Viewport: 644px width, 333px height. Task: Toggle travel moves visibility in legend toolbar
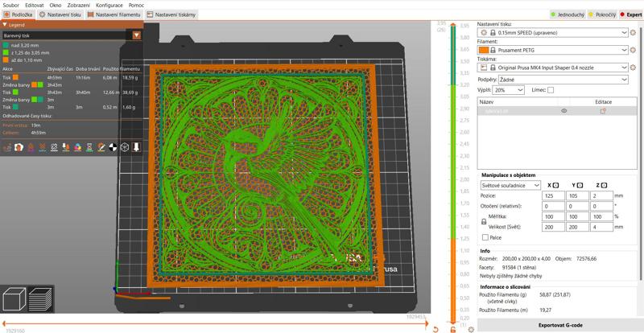(7, 147)
